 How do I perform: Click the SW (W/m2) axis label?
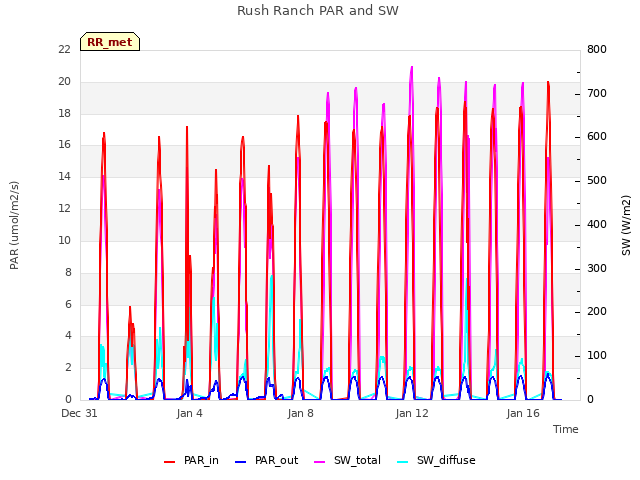(626, 225)
